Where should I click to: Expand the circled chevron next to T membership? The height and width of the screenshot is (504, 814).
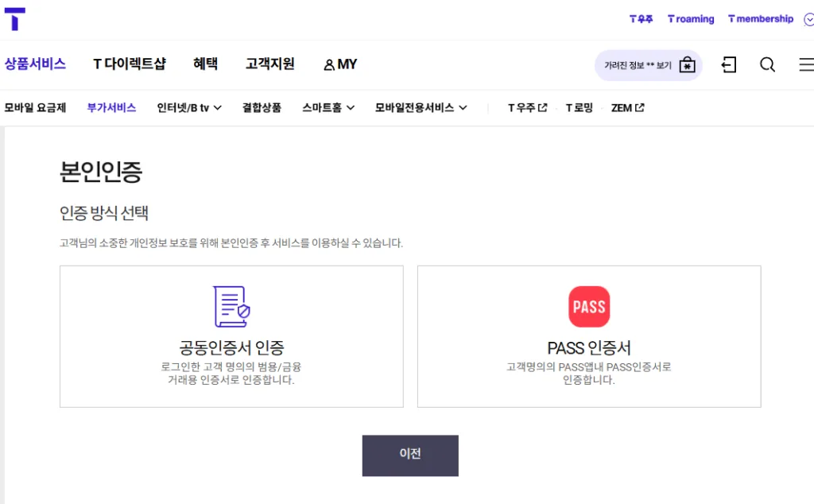(x=808, y=20)
